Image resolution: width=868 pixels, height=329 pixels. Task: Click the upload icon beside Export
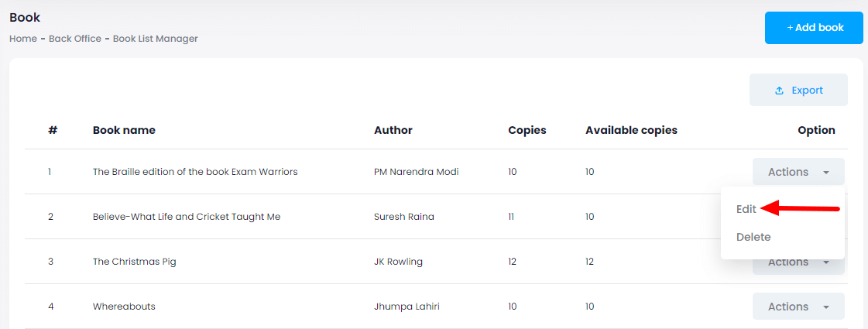tap(780, 91)
